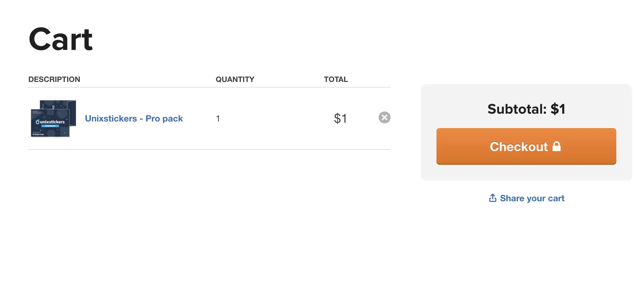
Task: Click the unixstickers logo on the thumbnail
Action: (x=50, y=122)
